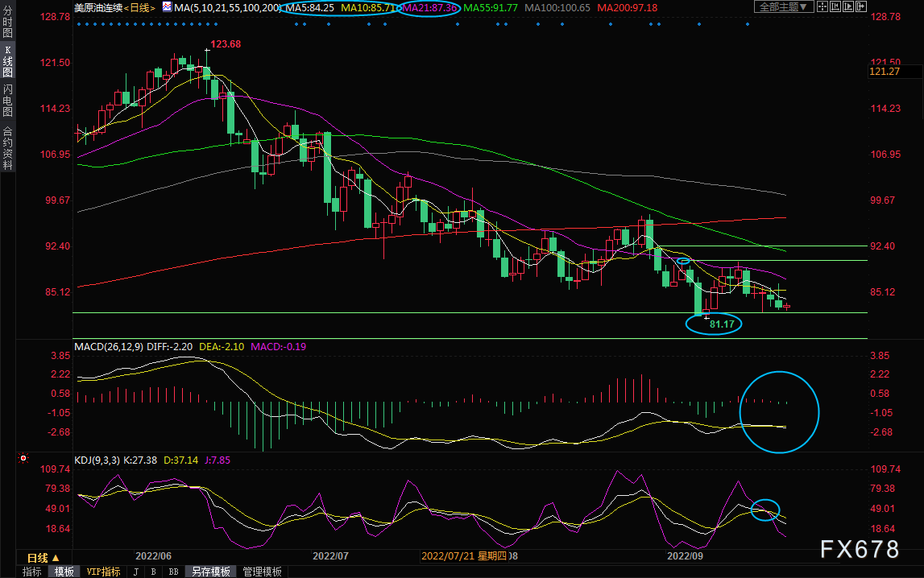Click the 81.17 low price marker

tap(722, 324)
